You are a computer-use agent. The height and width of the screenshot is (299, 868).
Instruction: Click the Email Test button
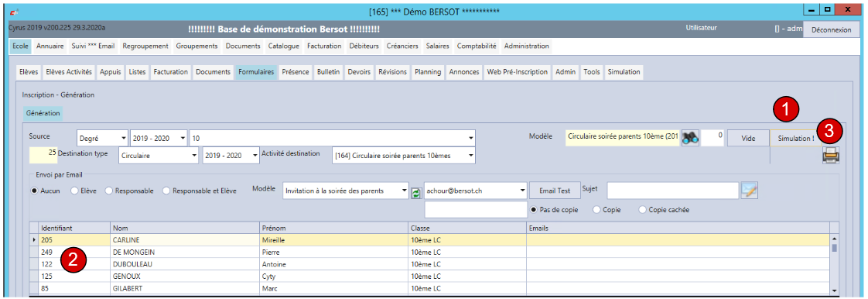[x=555, y=191]
